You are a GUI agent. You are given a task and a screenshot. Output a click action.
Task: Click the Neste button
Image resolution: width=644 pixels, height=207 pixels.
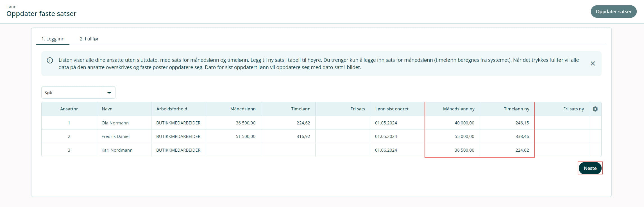590,168
